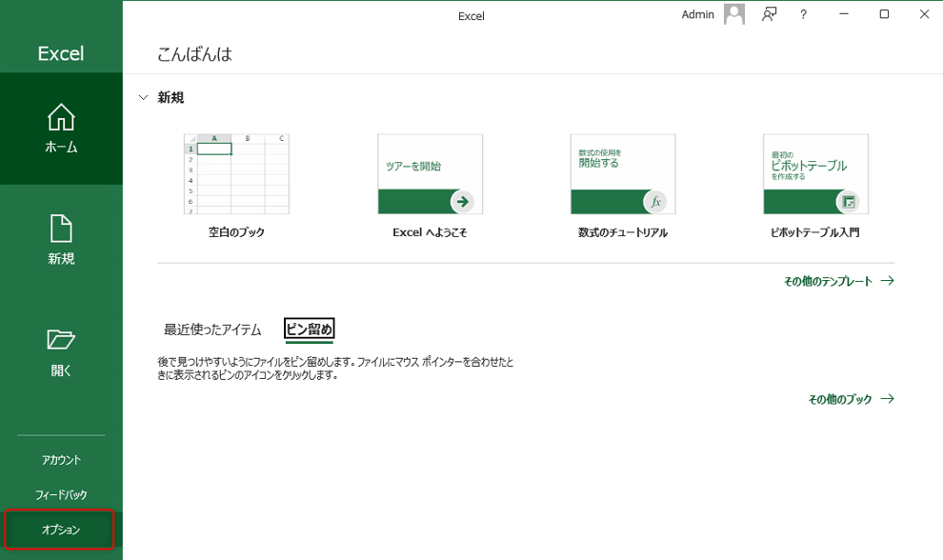Open ツアーを開始 Excel welcome template
This screenshot has width=943, height=560.
click(x=430, y=174)
